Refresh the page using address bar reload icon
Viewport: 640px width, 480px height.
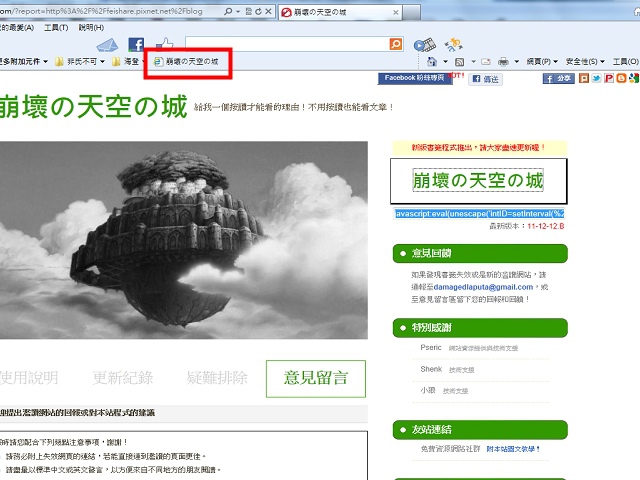[x=258, y=12]
